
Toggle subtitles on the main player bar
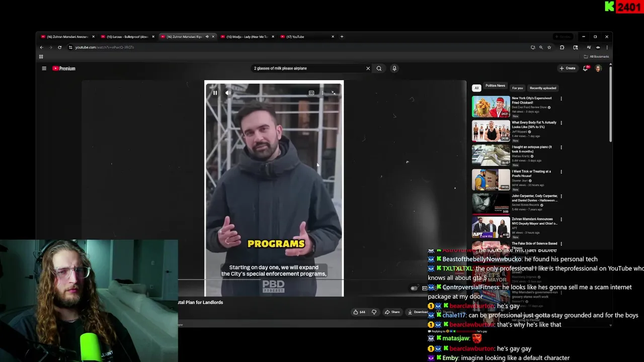[x=425, y=288]
